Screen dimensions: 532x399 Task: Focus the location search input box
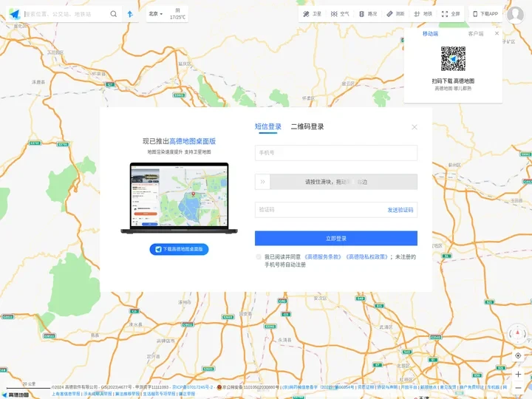65,14
